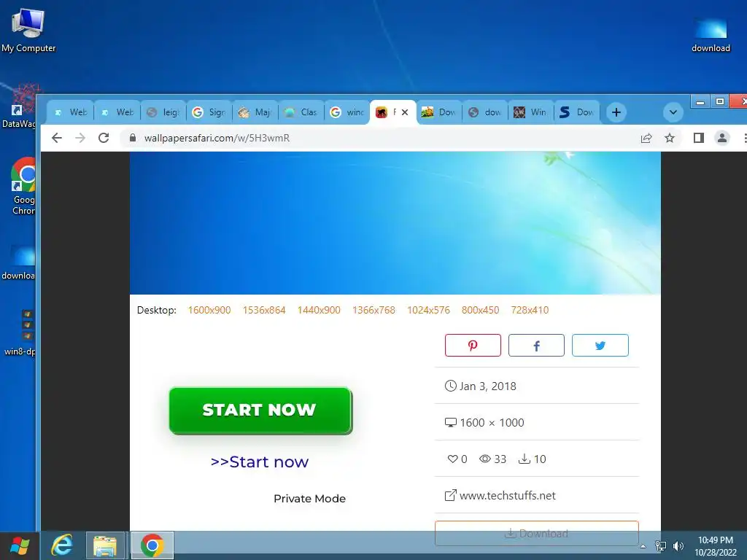Open File Explorer from the taskbar
This screenshot has width=747, height=560.
(x=105, y=545)
